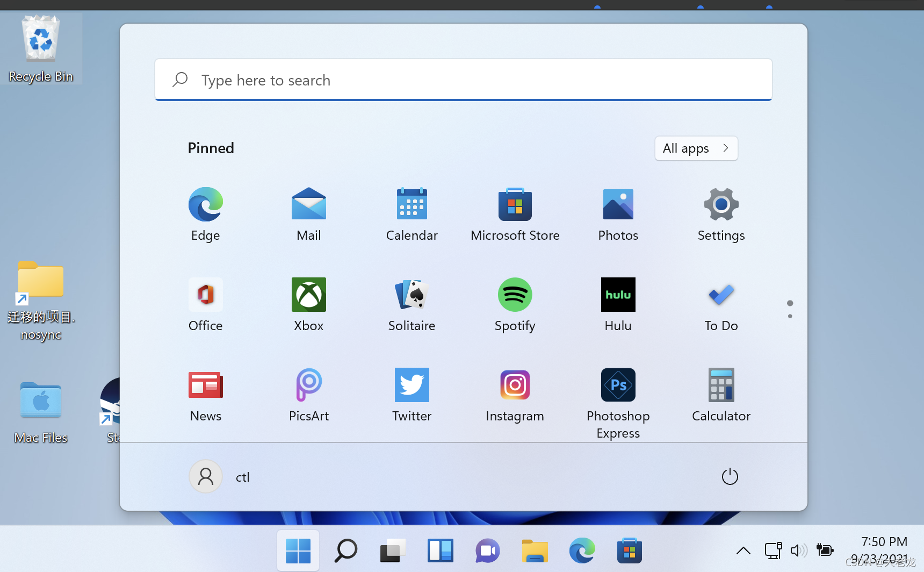This screenshot has height=572, width=924.
Task: Launch Edge from the taskbar
Action: coord(582,550)
